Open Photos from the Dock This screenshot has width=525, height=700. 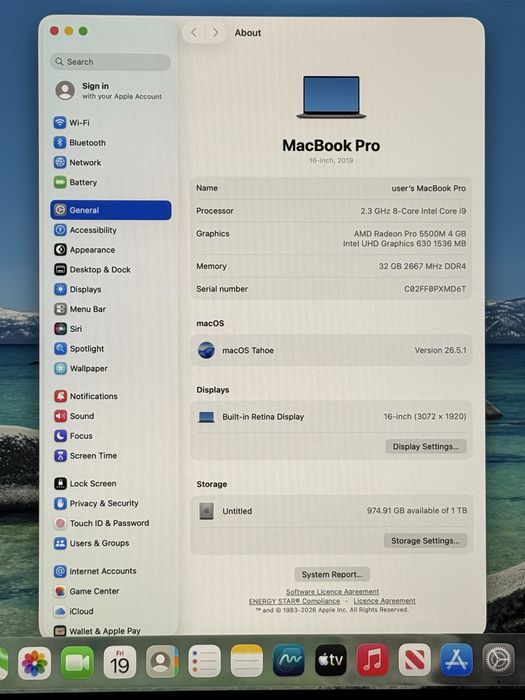click(34, 663)
